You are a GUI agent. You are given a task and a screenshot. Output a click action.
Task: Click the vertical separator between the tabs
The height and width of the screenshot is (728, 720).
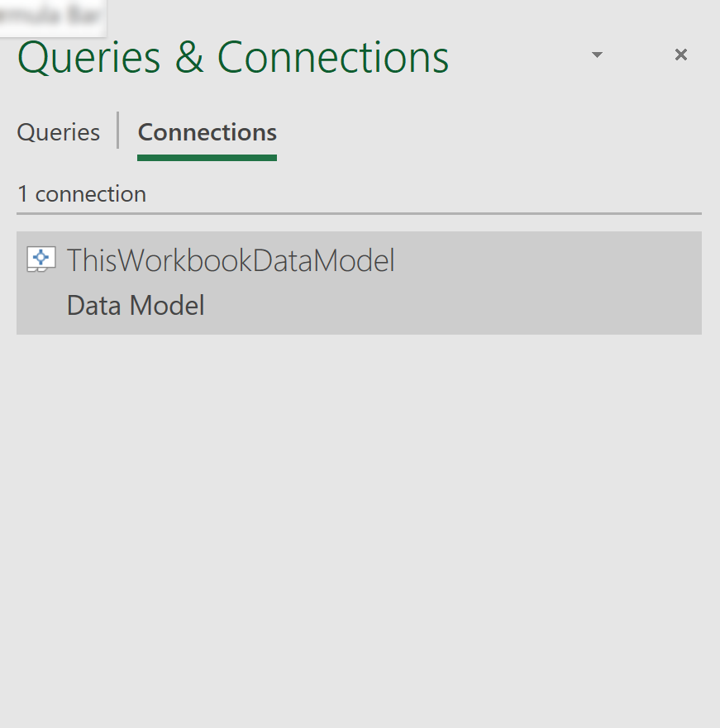pos(118,131)
